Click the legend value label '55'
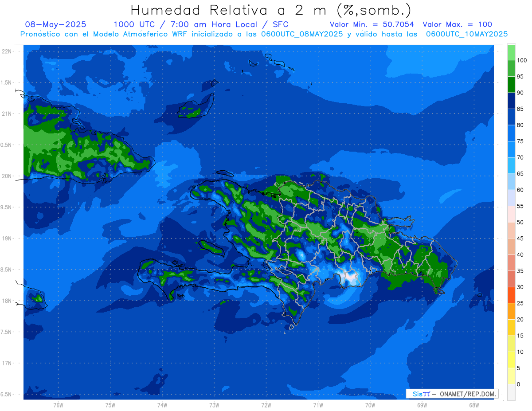The height and width of the screenshot is (411, 532). pyautogui.click(x=520, y=206)
